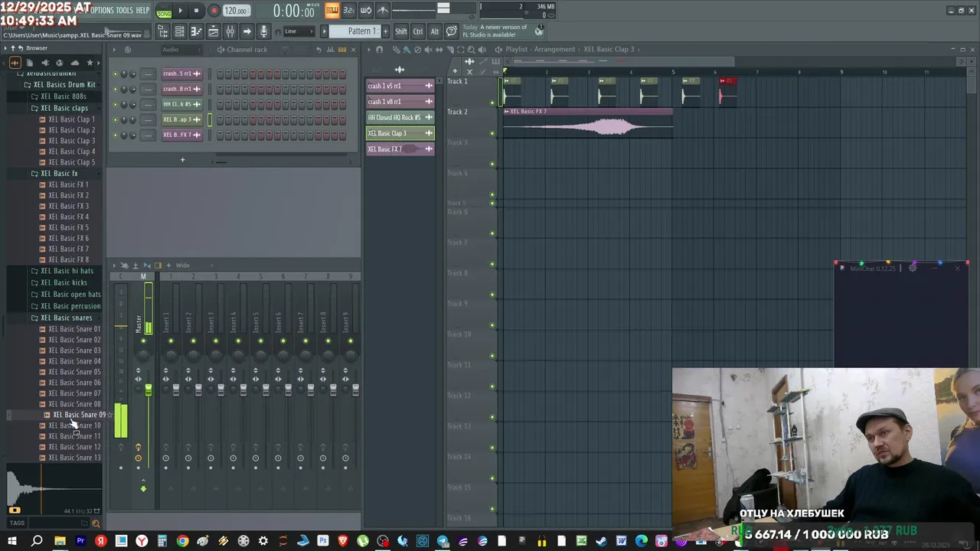The height and width of the screenshot is (551, 980).
Task: Stop playback with the Stop button
Action: (x=197, y=11)
